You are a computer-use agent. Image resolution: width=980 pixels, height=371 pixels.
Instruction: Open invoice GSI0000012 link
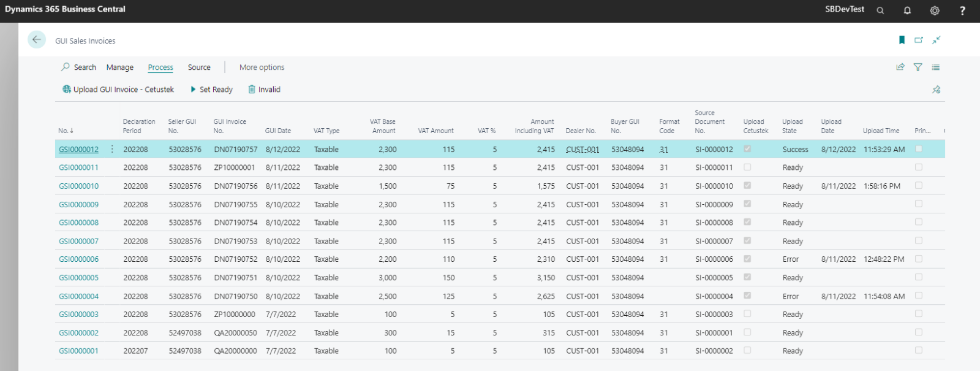pos(78,150)
